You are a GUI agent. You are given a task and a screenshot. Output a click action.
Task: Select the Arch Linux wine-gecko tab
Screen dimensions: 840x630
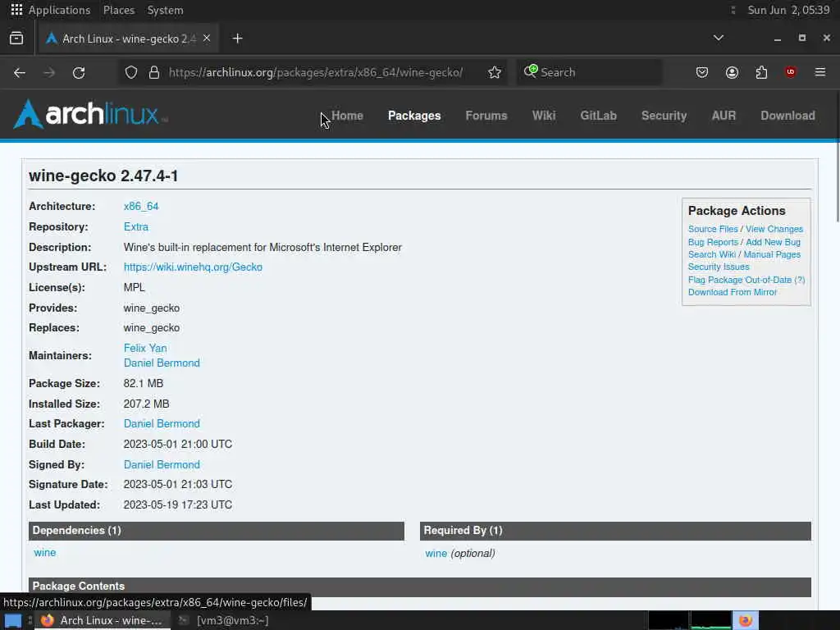coord(127,39)
